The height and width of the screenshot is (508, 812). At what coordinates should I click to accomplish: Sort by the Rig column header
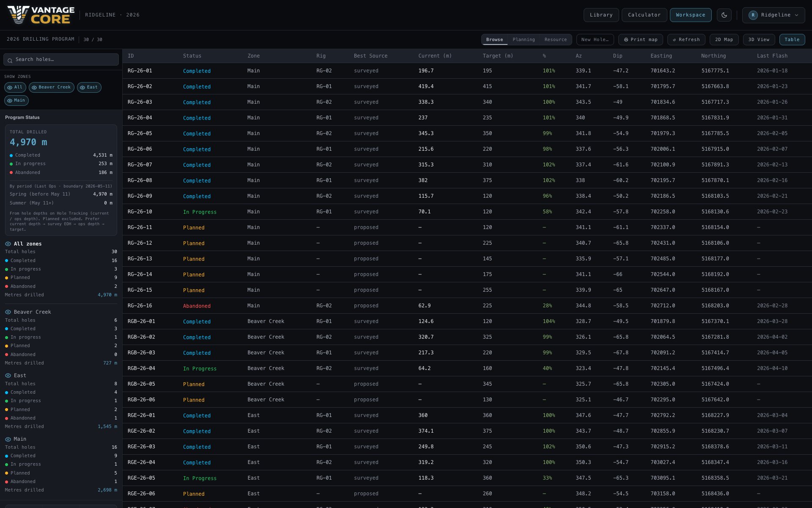tap(321, 56)
